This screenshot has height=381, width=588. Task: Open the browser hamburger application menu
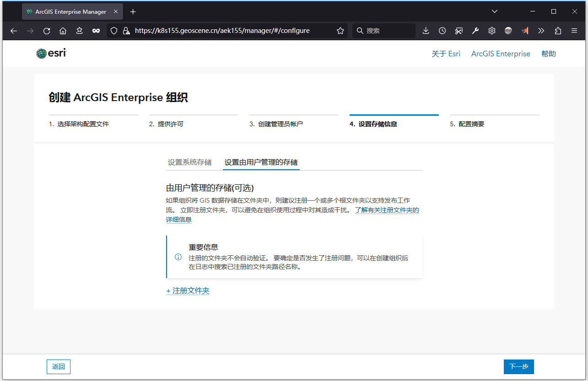pos(574,31)
